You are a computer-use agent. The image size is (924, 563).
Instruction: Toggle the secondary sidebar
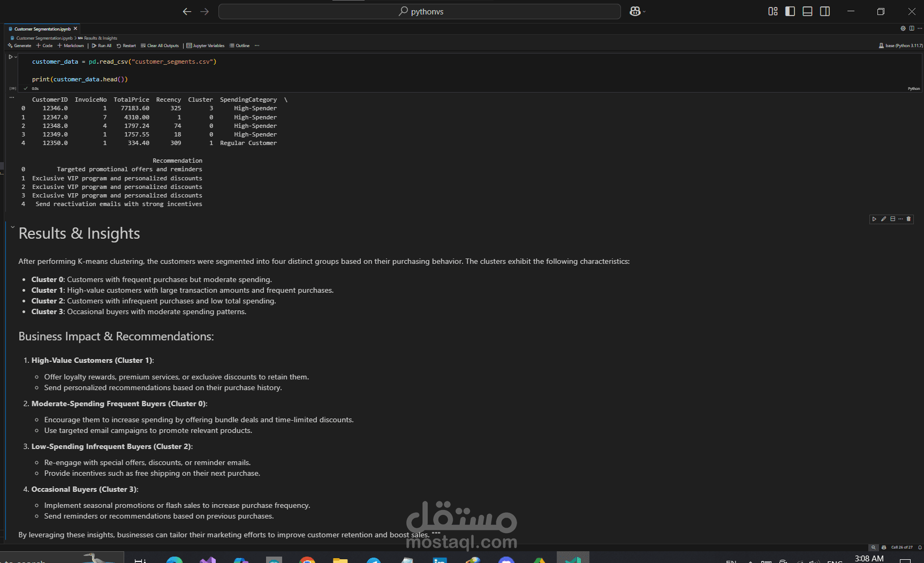tap(825, 11)
